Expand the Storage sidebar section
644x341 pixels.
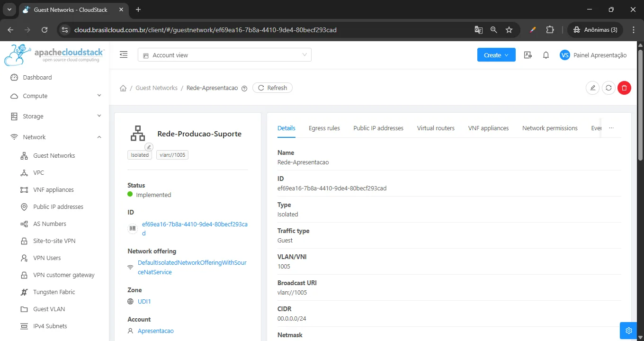(x=54, y=116)
